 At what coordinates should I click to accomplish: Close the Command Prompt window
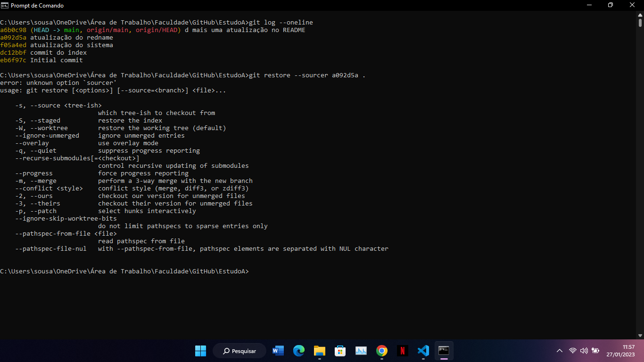click(633, 5)
